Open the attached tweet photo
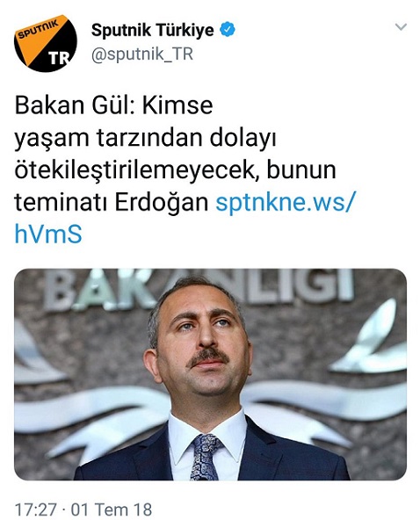The width and height of the screenshot is (420, 520). pyautogui.click(x=210, y=374)
